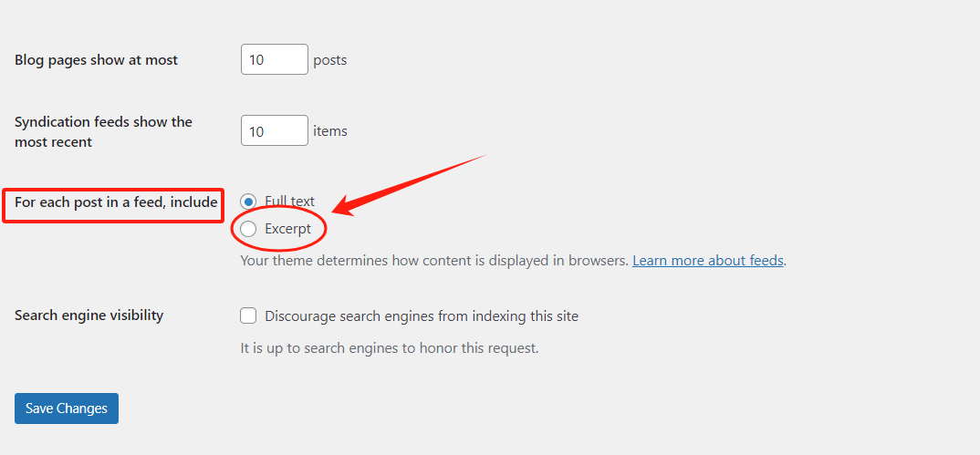Screen dimensions: 980x455
Task: Click the For each post in a feed label
Action: pos(116,202)
